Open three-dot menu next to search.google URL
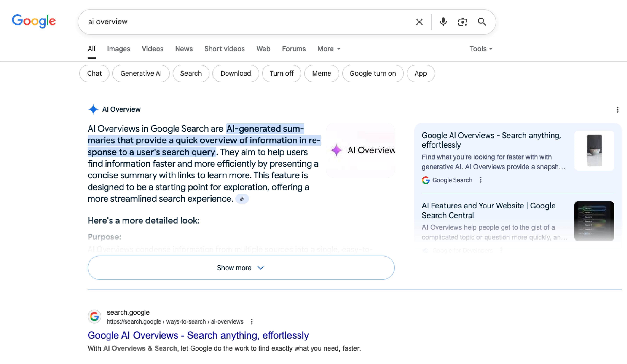This screenshot has height=364, width=627. click(x=252, y=322)
